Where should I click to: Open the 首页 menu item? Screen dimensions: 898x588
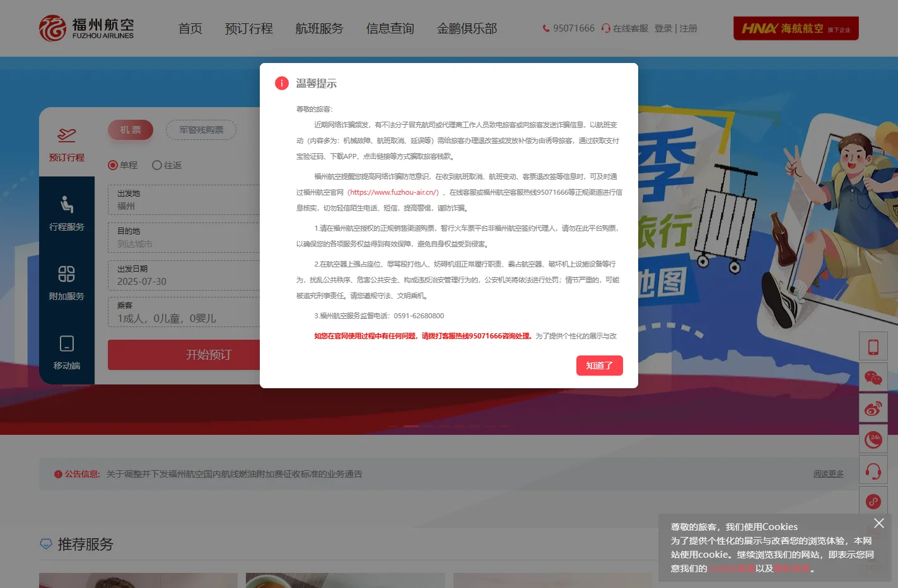tap(190, 28)
